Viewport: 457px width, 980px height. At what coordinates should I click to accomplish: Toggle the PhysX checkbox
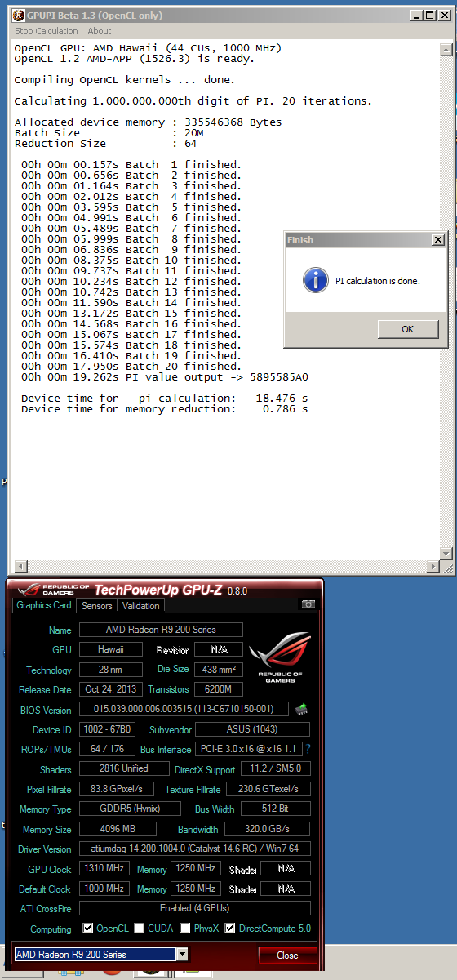tap(185, 929)
